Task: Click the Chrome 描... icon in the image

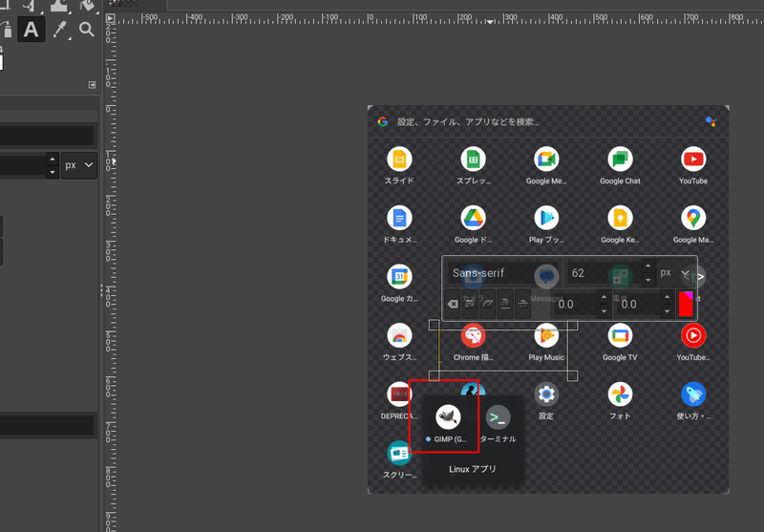Action: (x=473, y=335)
